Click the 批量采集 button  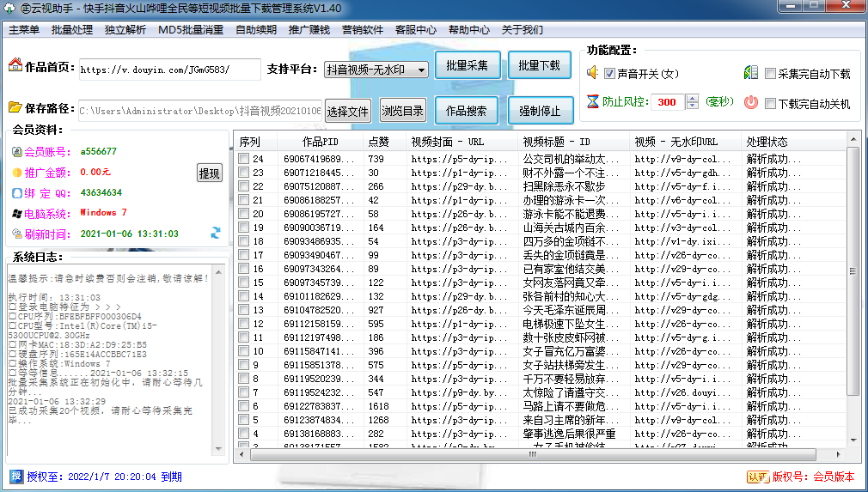point(468,65)
